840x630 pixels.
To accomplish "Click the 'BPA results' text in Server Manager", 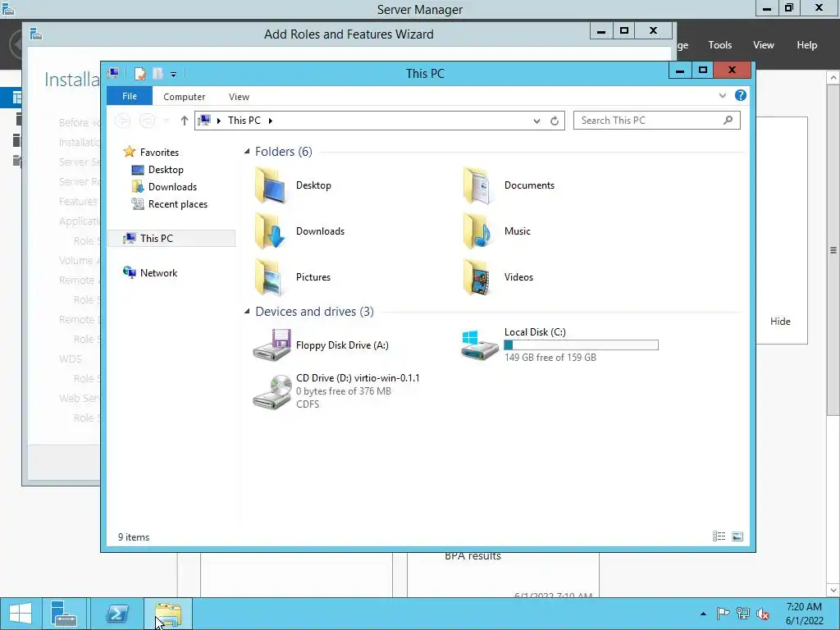I will coord(472,556).
